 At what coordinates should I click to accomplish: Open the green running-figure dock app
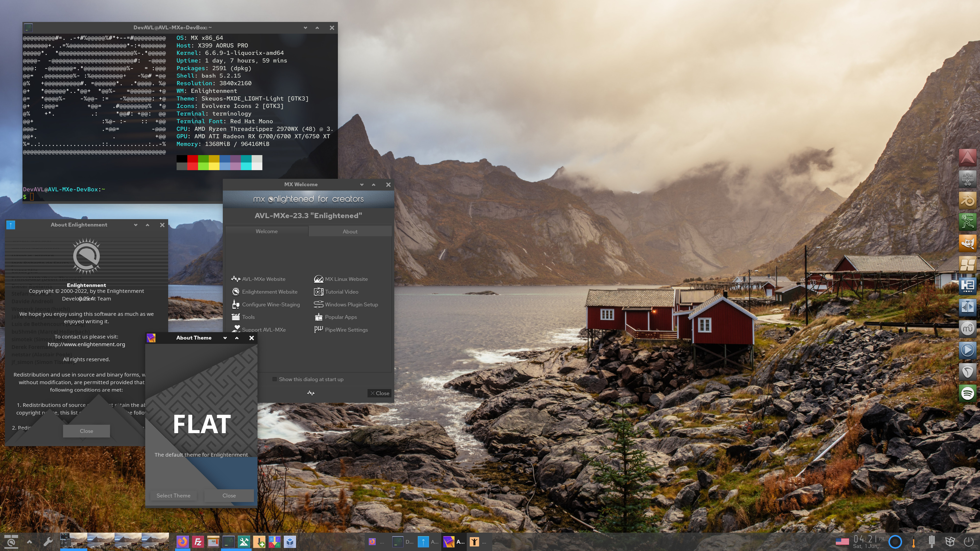pyautogui.click(x=967, y=222)
